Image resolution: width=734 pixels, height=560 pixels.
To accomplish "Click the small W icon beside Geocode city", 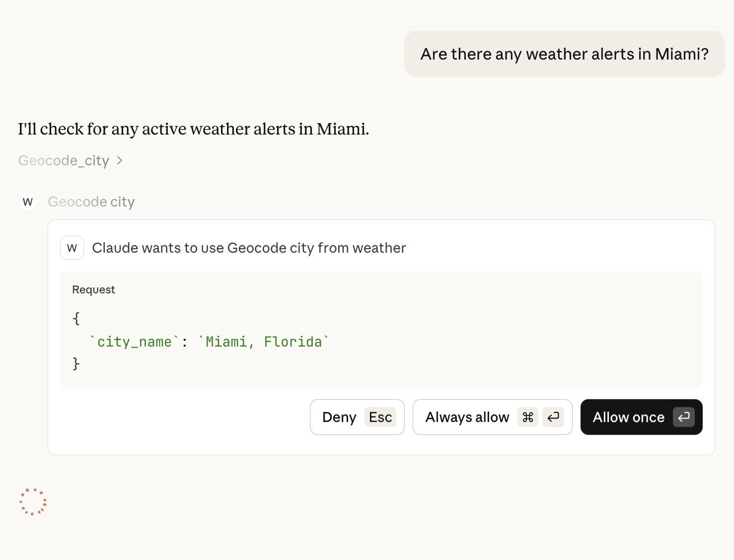I will point(28,202).
